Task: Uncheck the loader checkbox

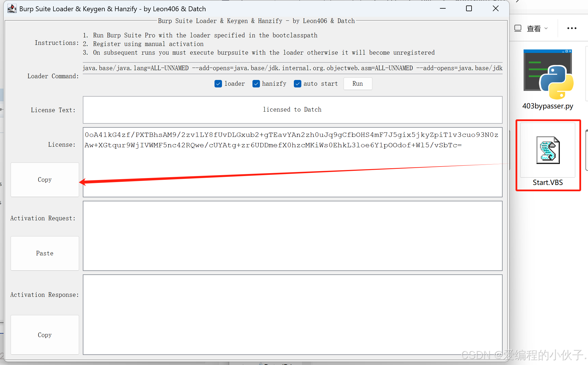Action: coord(218,84)
